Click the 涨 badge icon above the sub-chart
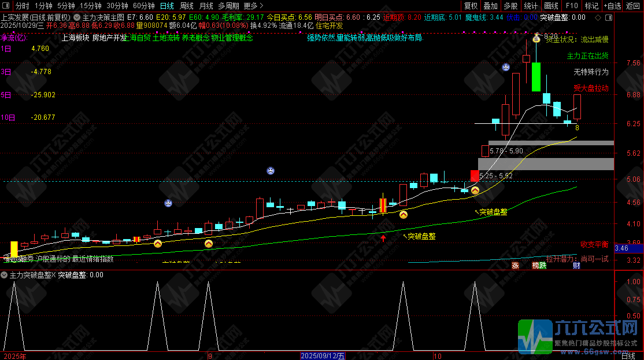This screenshot has height=360, width=644. tap(515, 266)
